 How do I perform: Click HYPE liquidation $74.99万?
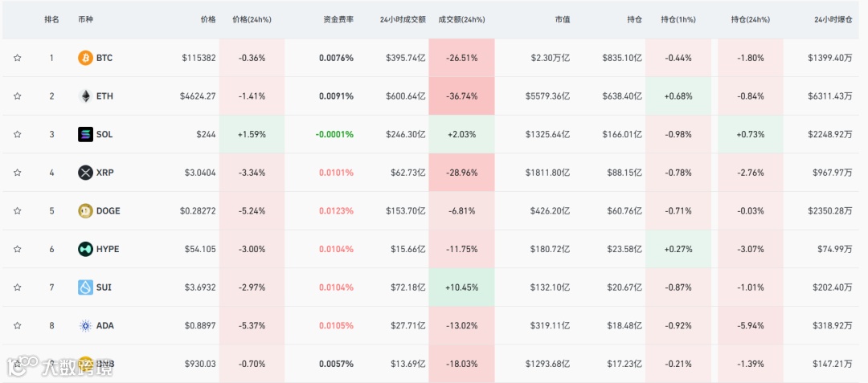[834, 249]
